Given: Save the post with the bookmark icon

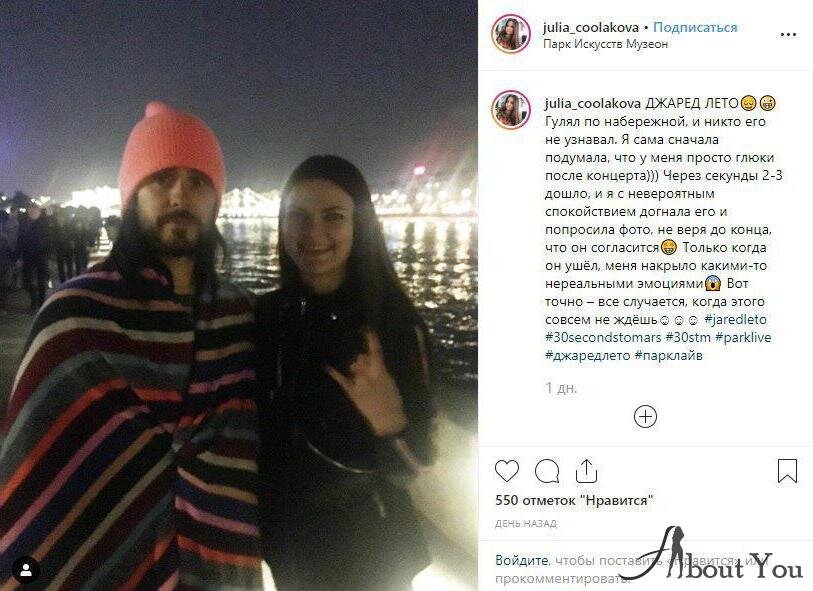Looking at the screenshot, I should [787, 471].
